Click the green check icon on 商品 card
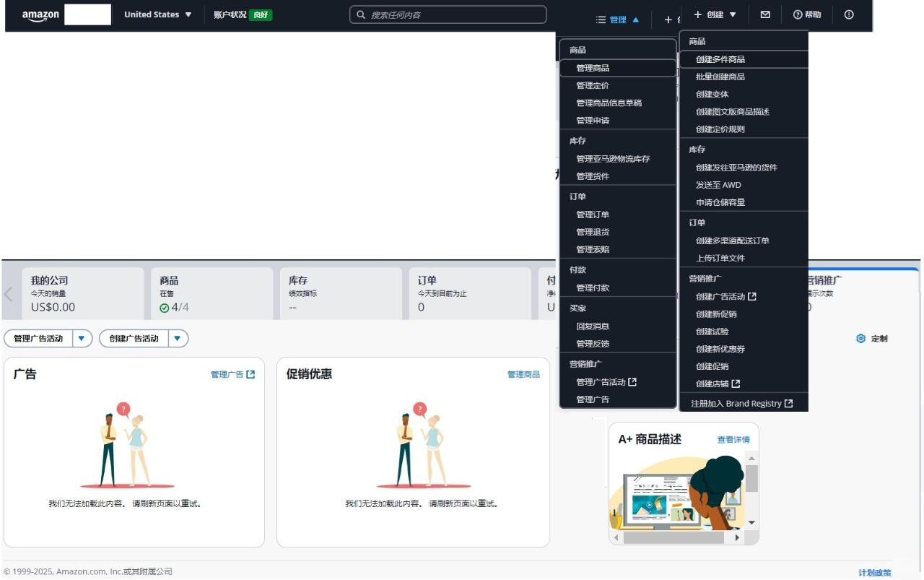Image resolution: width=924 pixels, height=580 pixels. pos(165,308)
